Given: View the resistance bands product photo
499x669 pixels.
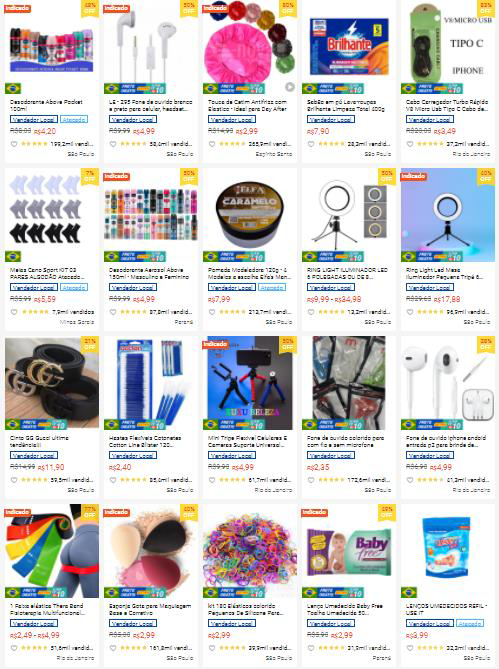Looking at the screenshot, I should (52, 551).
